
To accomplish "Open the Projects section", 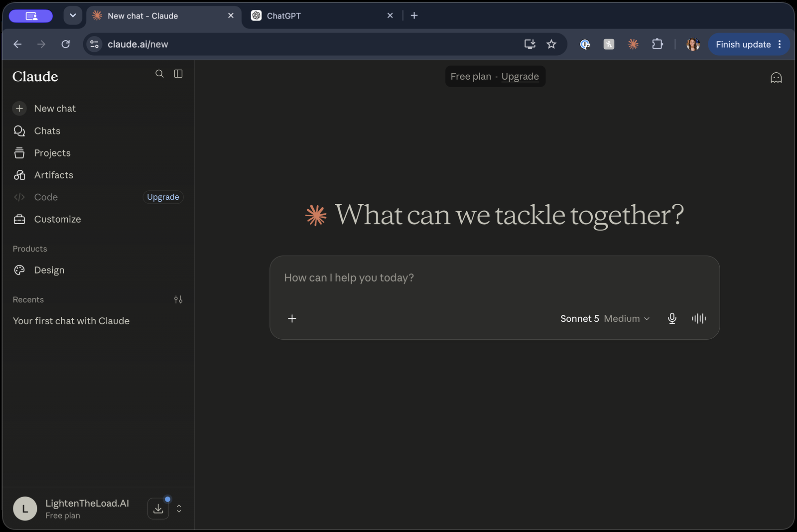I will coord(98,153).
